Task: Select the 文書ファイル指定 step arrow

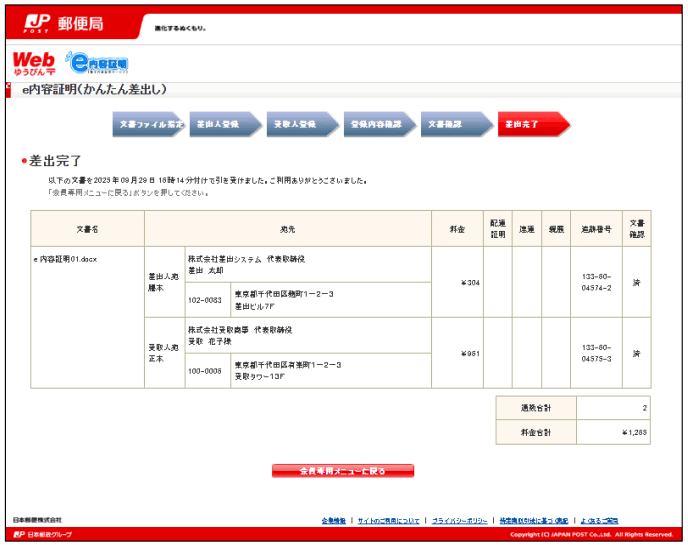Action: (149, 124)
